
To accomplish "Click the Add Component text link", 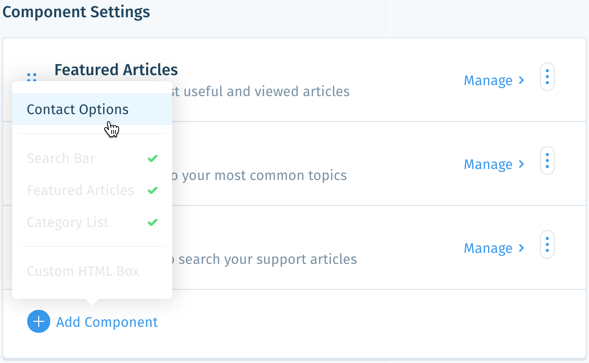I will point(107,322).
